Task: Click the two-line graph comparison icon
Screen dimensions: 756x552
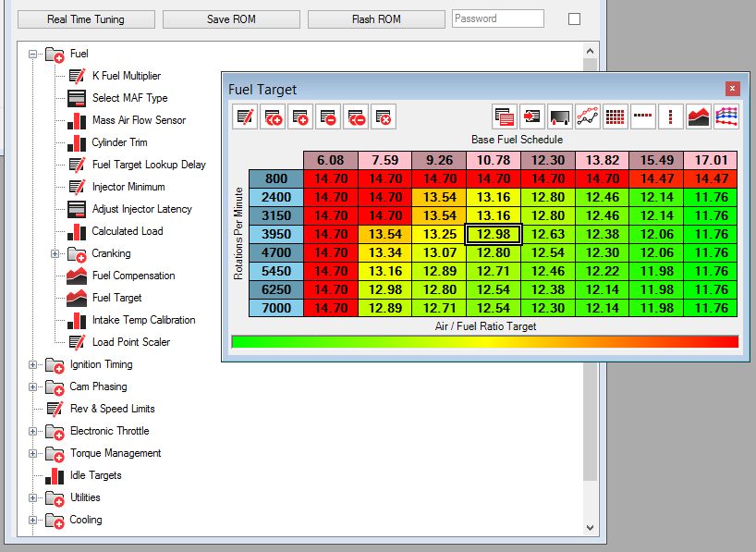Action: point(588,117)
